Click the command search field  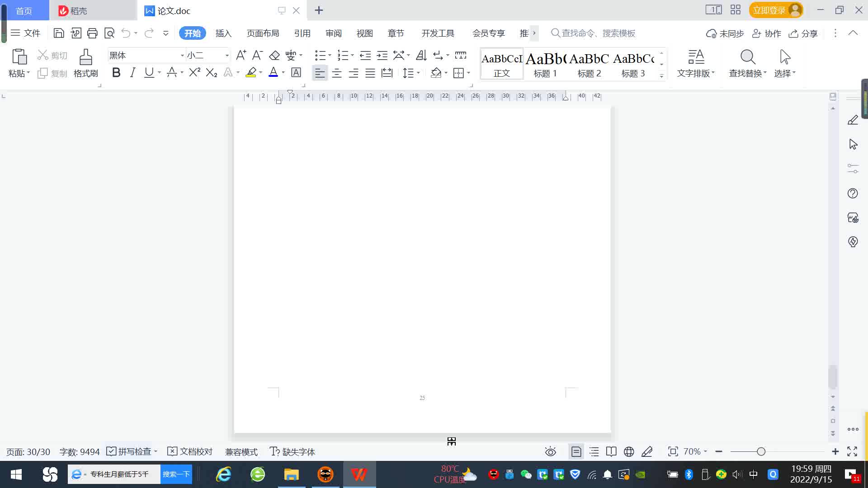pyautogui.click(x=598, y=33)
